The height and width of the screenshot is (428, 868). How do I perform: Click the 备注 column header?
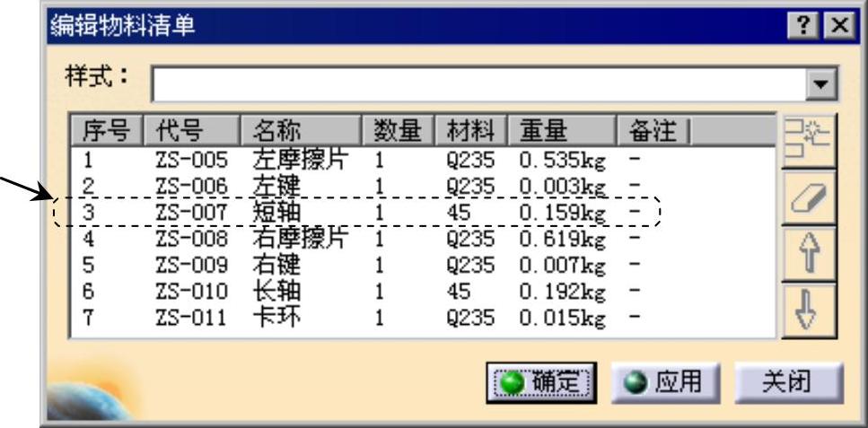[653, 131]
